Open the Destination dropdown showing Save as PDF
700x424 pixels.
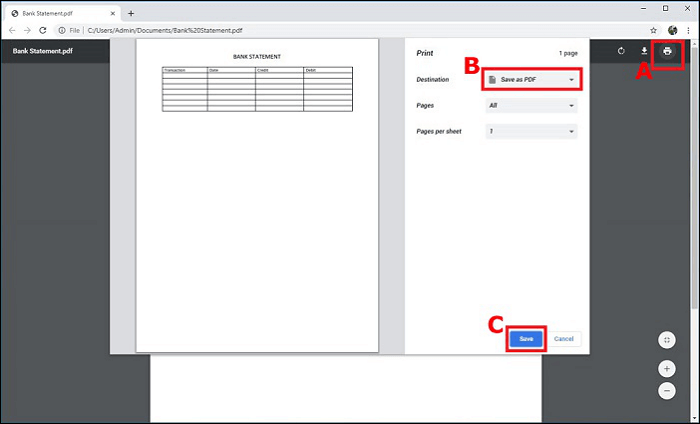point(530,79)
